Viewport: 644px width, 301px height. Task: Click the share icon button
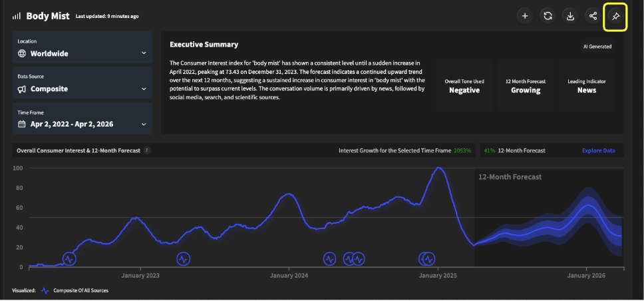592,16
